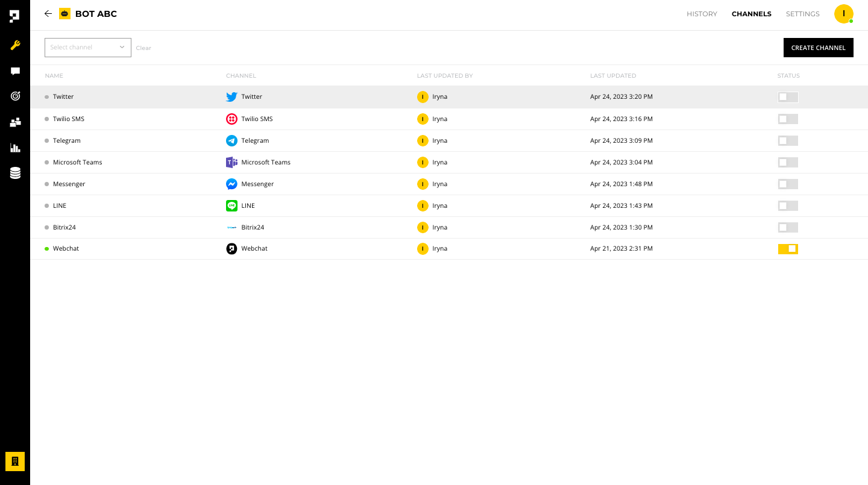Click the Channel column header
The width and height of the screenshot is (868, 485).
[241, 76]
